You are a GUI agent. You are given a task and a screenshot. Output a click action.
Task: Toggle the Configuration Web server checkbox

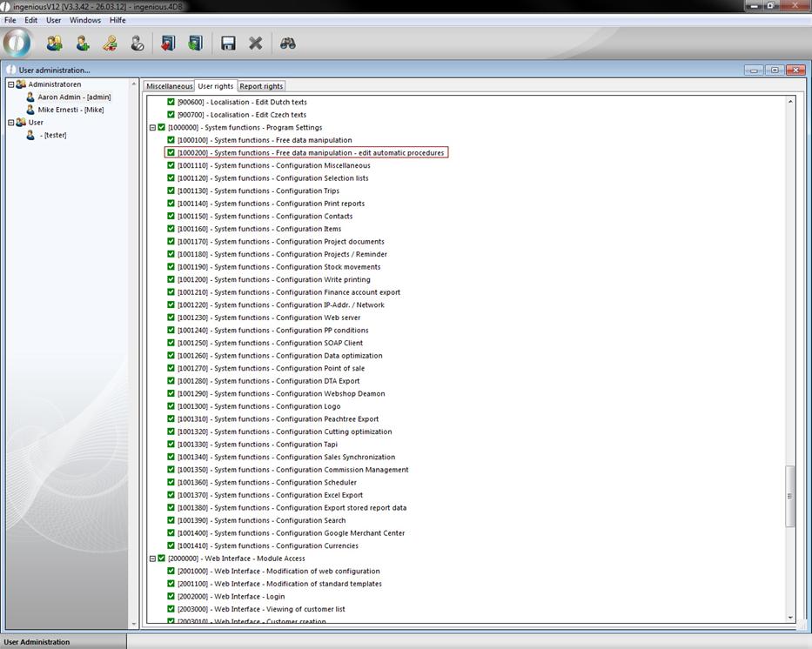tap(171, 318)
